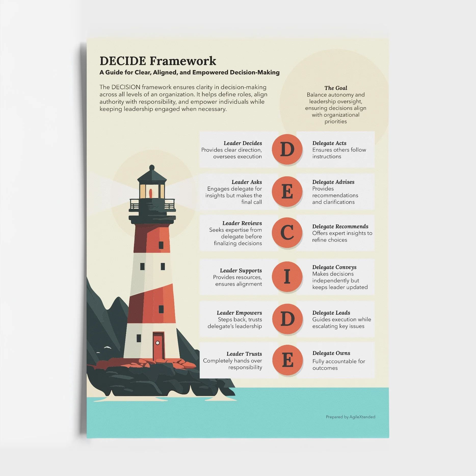Select the subtitle 'A Guide for Clear, Aligned, and Empowered Decision-Making'
Image resolution: width=476 pixels, height=476 pixels.
coord(190,73)
